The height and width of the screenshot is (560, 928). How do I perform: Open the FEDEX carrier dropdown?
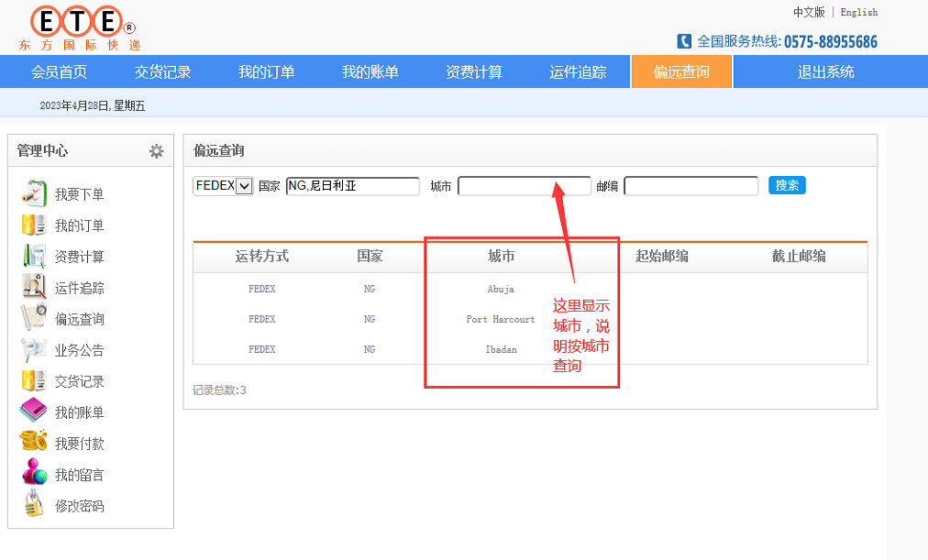click(223, 186)
